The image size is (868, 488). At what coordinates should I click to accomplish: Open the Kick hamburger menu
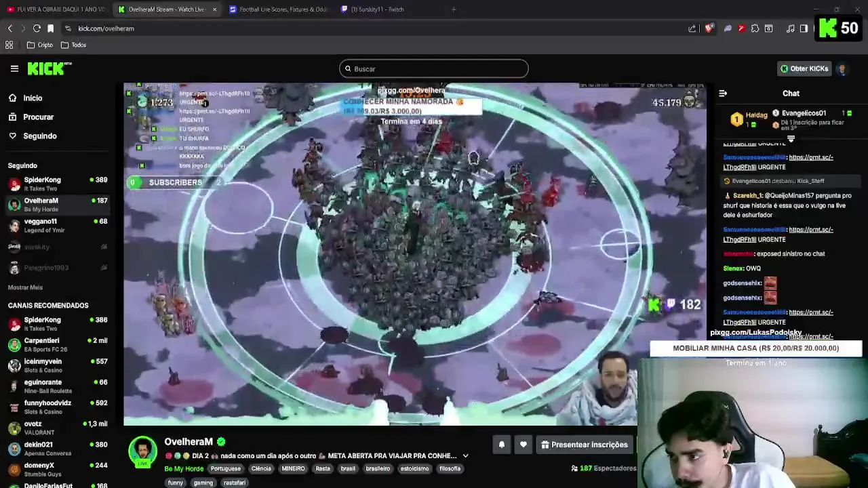point(14,68)
